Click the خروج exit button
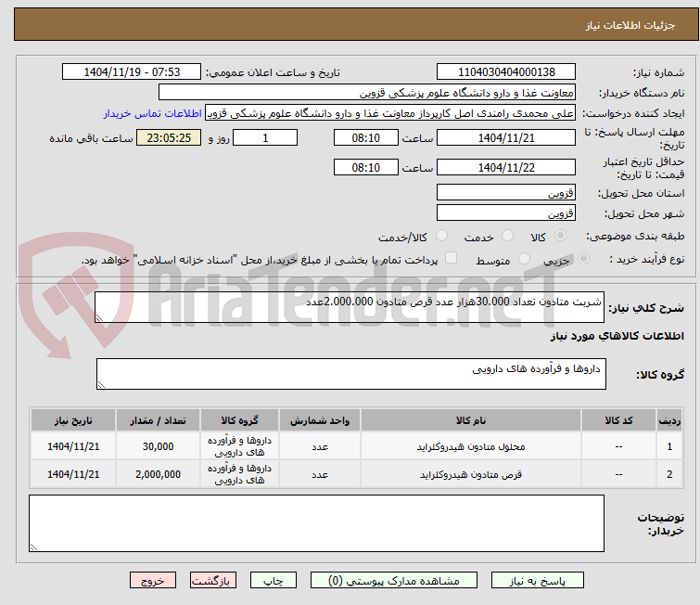This screenshot has width=700, height=605. pos(153,581)
